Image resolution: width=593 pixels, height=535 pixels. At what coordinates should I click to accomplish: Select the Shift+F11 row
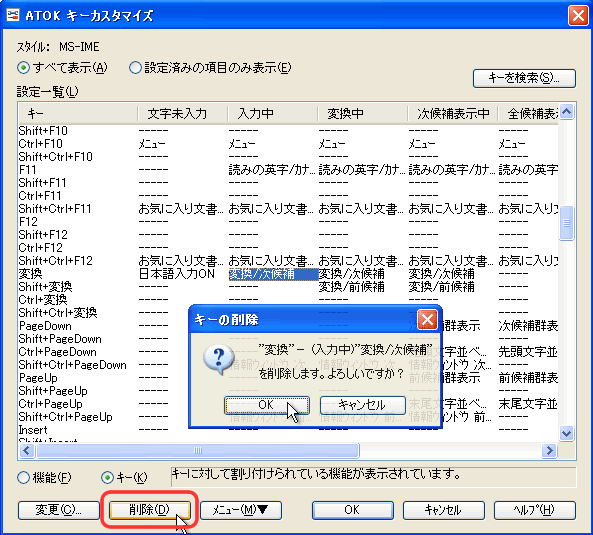[288, 183]
